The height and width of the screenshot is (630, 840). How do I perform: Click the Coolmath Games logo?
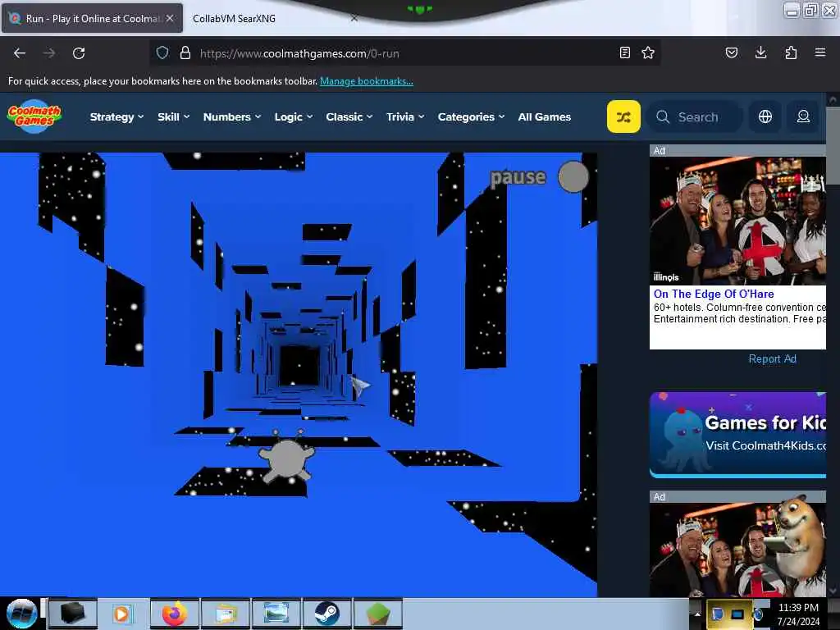point(34,116)
